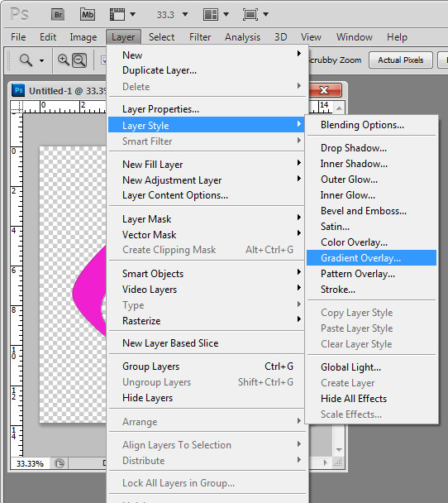Image resolution: width=448 pixels, height=503 pixels.
Task: Choose Color Overlay...
Action: click(372, 242)
